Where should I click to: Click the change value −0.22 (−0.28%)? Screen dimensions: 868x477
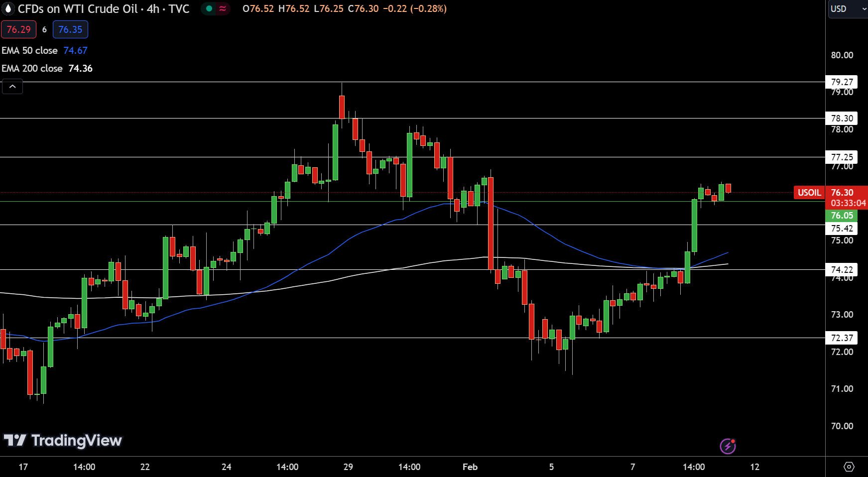pyautogui.click(x=415, y=8)
